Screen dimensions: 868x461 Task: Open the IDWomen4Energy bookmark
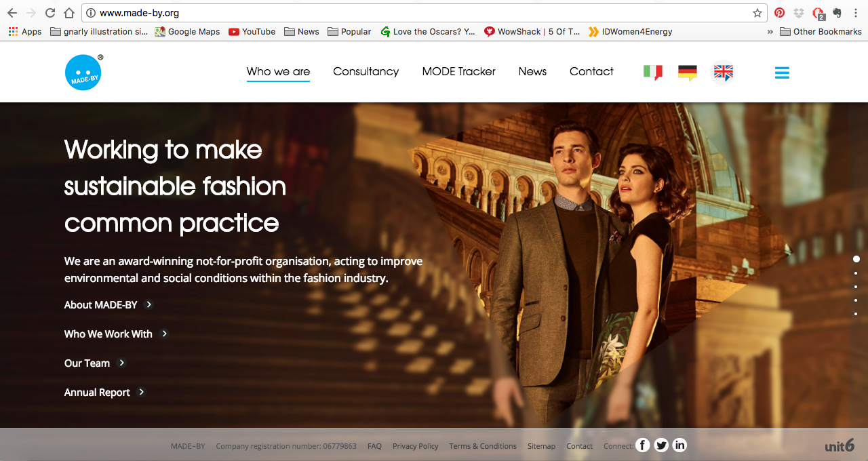[631, 31]
